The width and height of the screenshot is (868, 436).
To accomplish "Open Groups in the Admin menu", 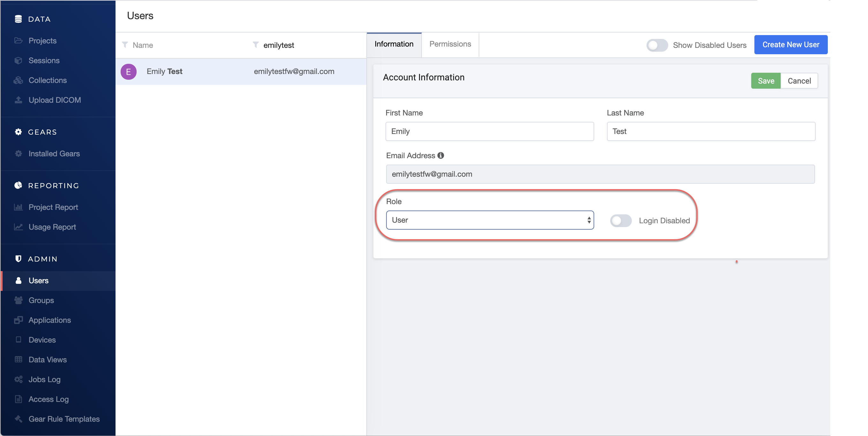I will [x=41, y=300].
